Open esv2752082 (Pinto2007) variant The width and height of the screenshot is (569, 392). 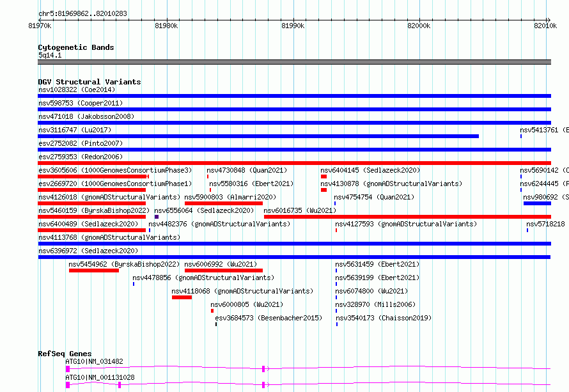(x=81, y=143)
